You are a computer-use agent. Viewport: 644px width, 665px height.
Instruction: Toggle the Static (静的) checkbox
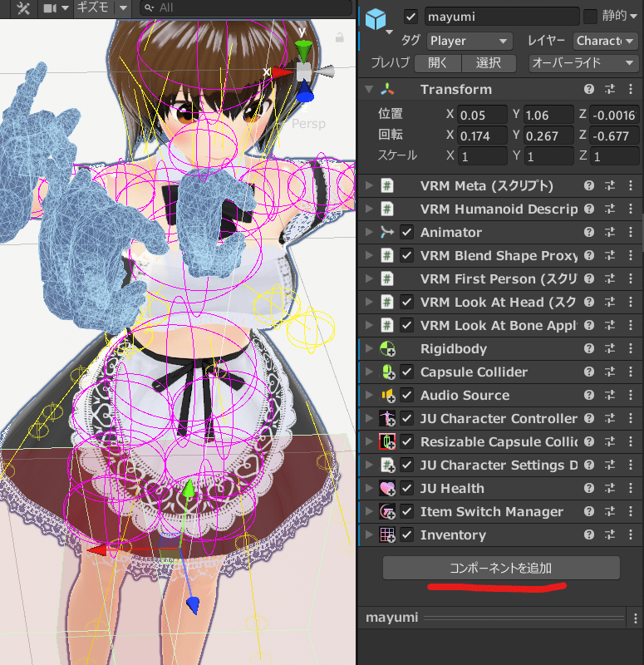pos(590,17)
